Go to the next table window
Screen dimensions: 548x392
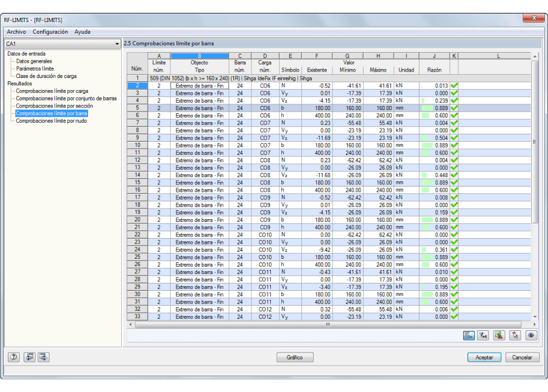tap(43, 357)
